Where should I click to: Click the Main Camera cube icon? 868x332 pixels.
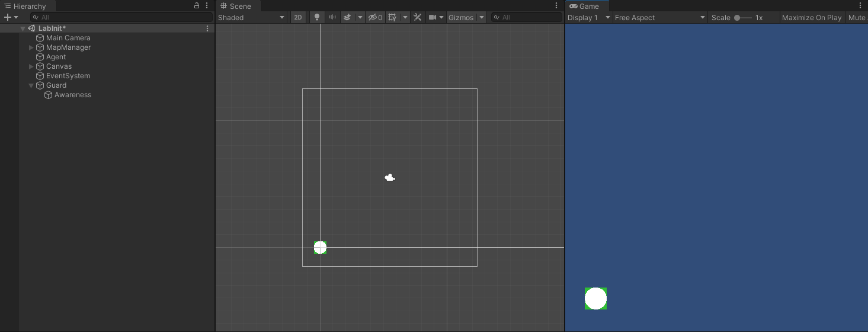tap(40, 38)
